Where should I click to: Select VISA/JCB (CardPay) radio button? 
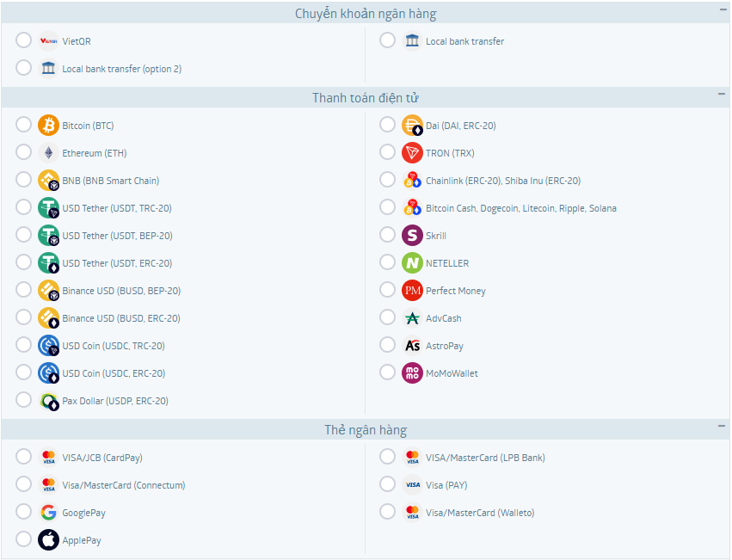(23, 457)
